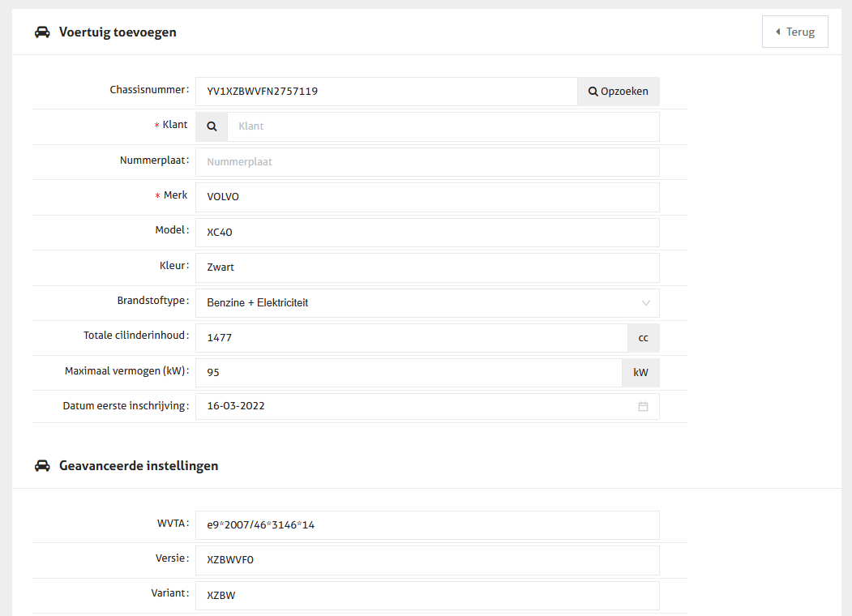Focus the Chassisnummer input field
The image size is (852, 616).
tap(386, 92)
